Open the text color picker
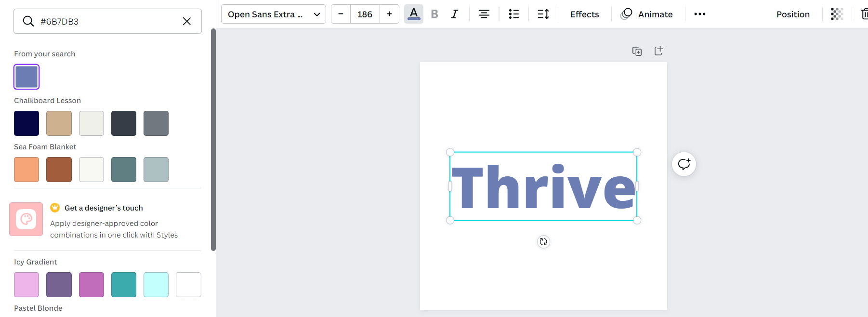 point(413,14)
